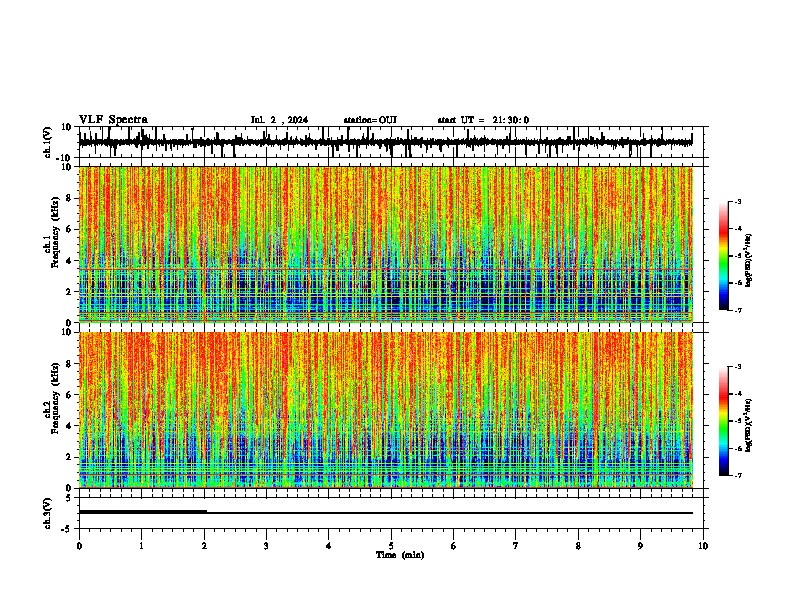Click the "station=OUJ" header label
792x612 pixels.
pyautogui.click(x=370, y=120)
